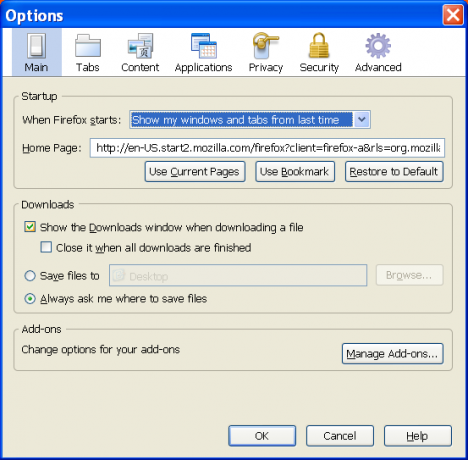468x460 pixels.
Task: Click Use Current Pages button
Action: coord(195,172)
